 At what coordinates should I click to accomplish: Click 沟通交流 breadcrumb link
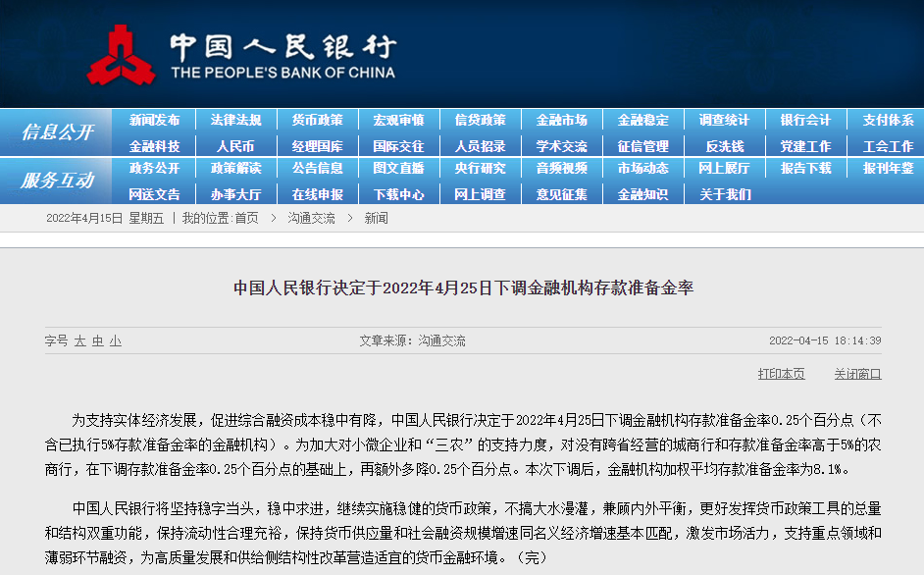coord(311,218)
